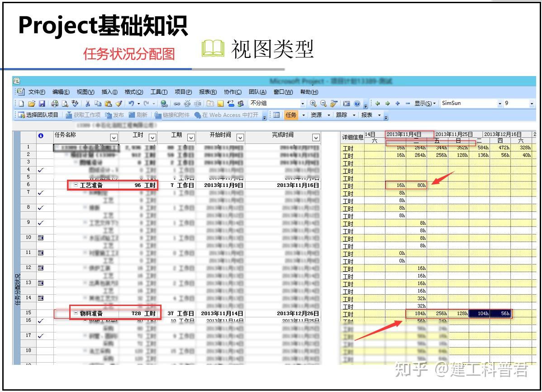The height and width of the screenshot is (392, 542).
Task: Open the 编辑(E) menu
Action: tap(61, 92)
